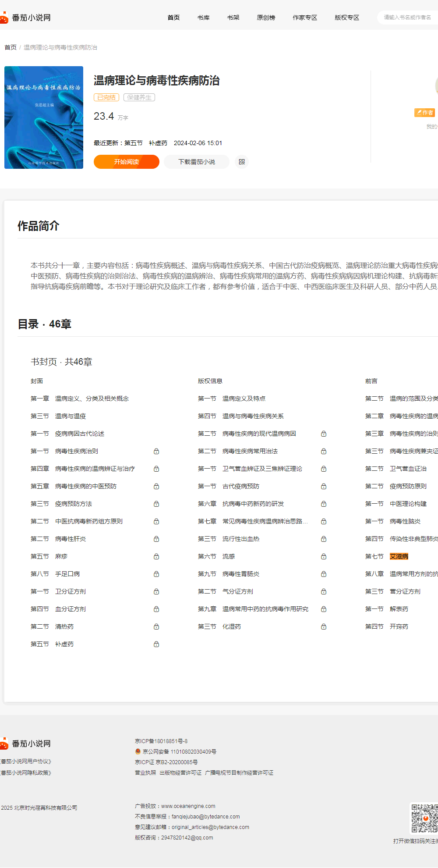Click lock icon next to 补虚药 chapter
Screen dimensions: 438x868
pos(156,644)
